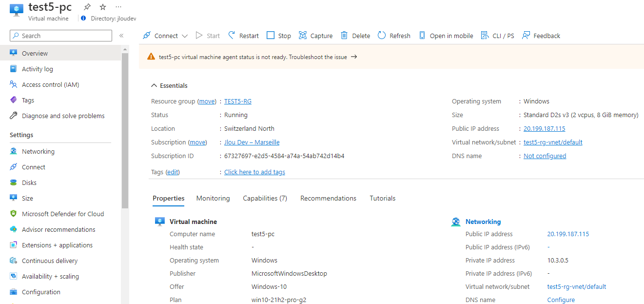Viewport: 644px width, 304px height.
Task: Click the CLI / PS icon
Action: 485,35
